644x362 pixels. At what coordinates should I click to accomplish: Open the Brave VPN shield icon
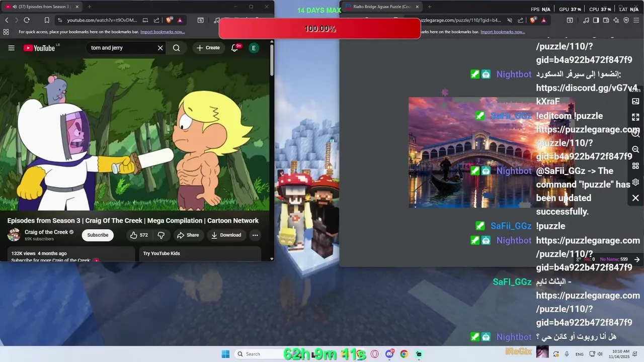pos(626,20)
